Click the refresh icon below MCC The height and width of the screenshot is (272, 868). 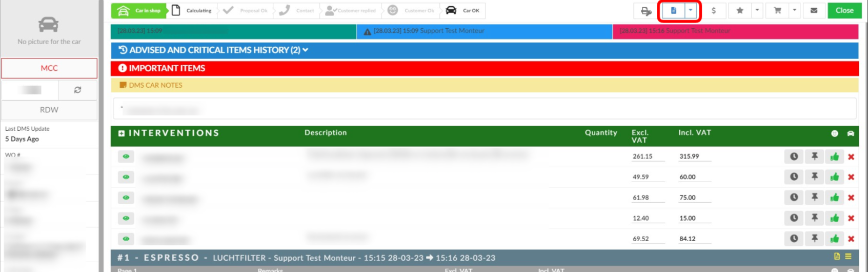pyautogui.click(x=77, y=90)
